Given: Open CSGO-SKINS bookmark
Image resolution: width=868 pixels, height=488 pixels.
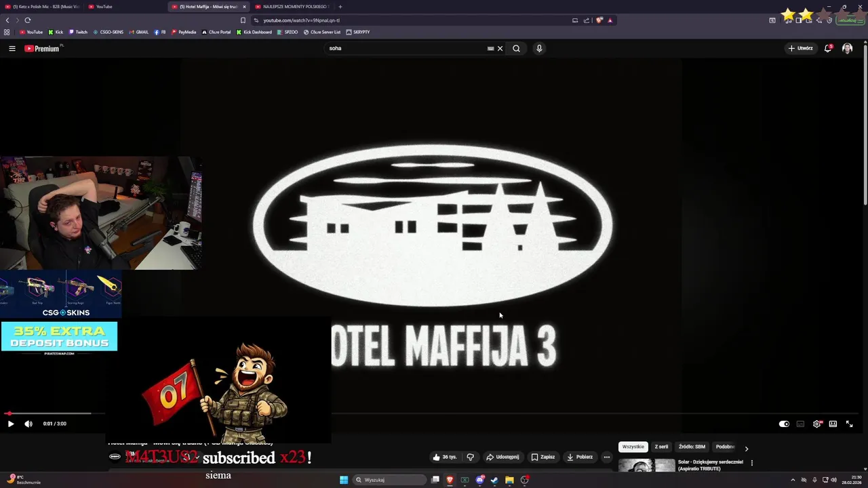Looking at the screenshot, I should 108,32.
